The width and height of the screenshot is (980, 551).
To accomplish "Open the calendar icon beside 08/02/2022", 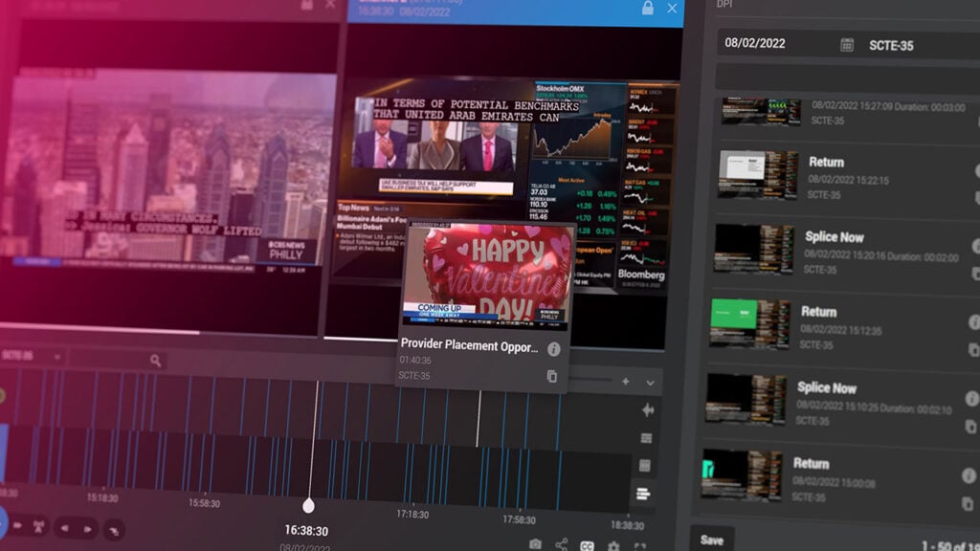I will (x=847, y=45).
